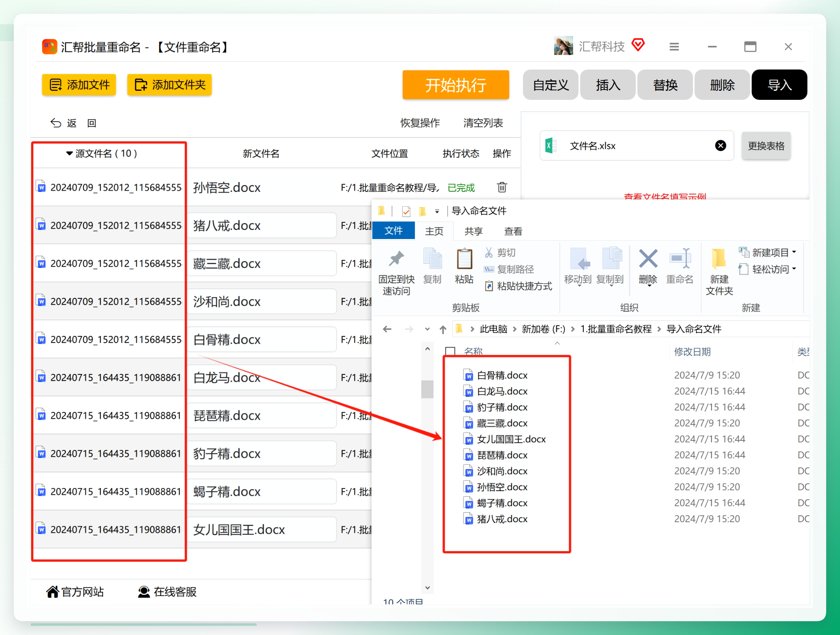Click the 更换表格 button
The width and height of the screenshot is (840, 635).
coord(766,146)
